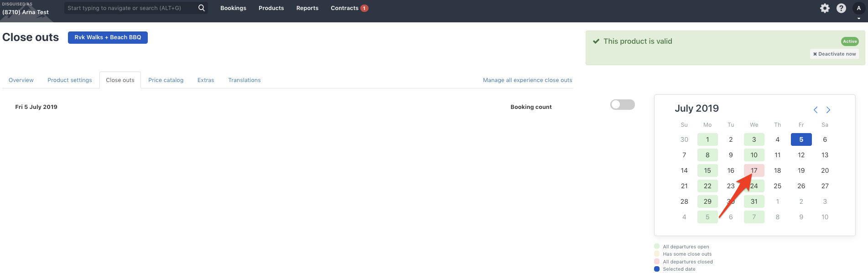Click the (8710) Arna Test account label
Viewport: 868px width, 273px height.
26,12
